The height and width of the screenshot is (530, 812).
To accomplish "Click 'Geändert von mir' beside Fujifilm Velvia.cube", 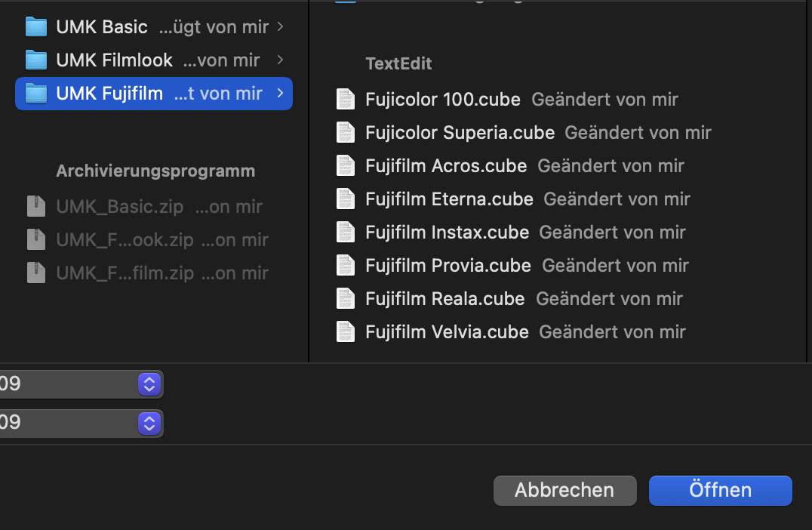I will coord(612,331).
